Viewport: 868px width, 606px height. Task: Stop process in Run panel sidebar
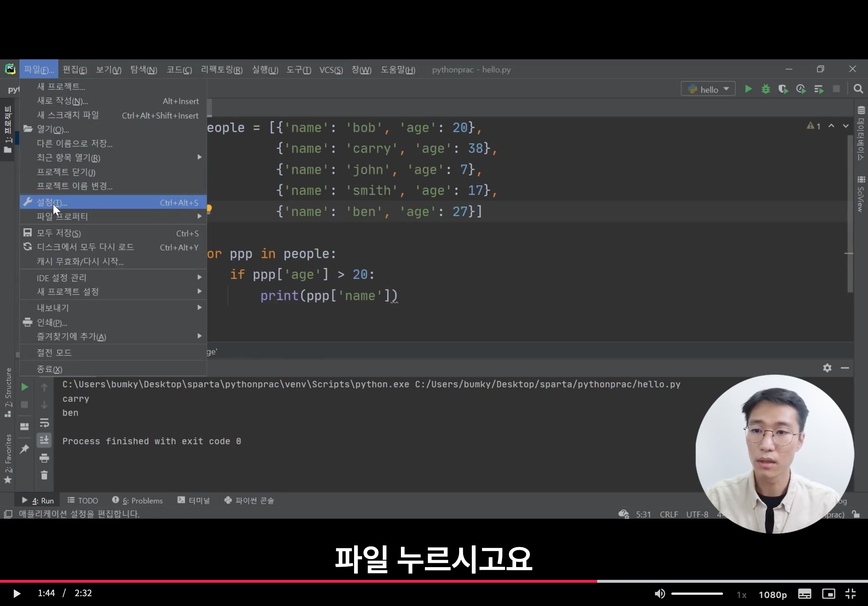click(x=25, y=405)
